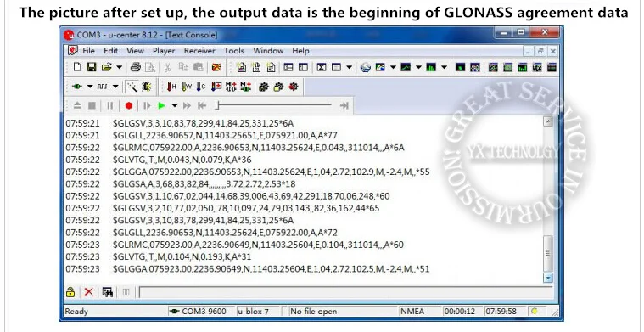
Task: Toggle the autobauding magic wand button
Action: pos(132,87)
